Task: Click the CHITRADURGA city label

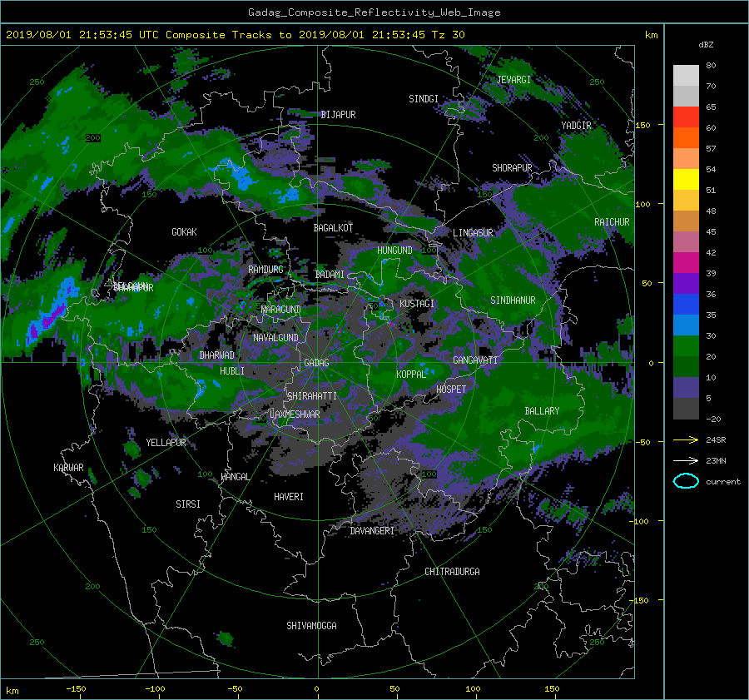Action: [453, 572]
